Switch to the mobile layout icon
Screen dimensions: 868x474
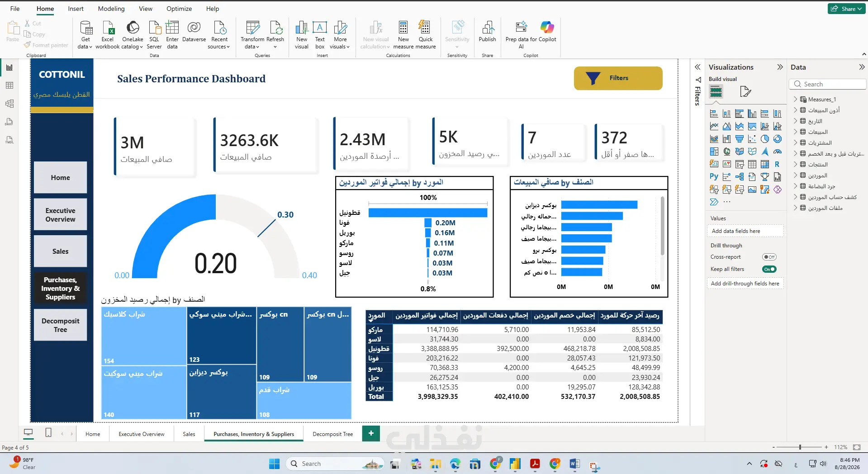tap(48, 433)
